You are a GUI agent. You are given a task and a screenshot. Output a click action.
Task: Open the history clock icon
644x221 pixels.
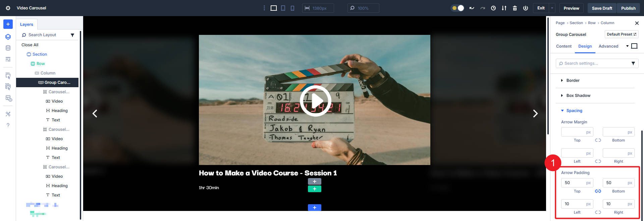pos(493,8)
